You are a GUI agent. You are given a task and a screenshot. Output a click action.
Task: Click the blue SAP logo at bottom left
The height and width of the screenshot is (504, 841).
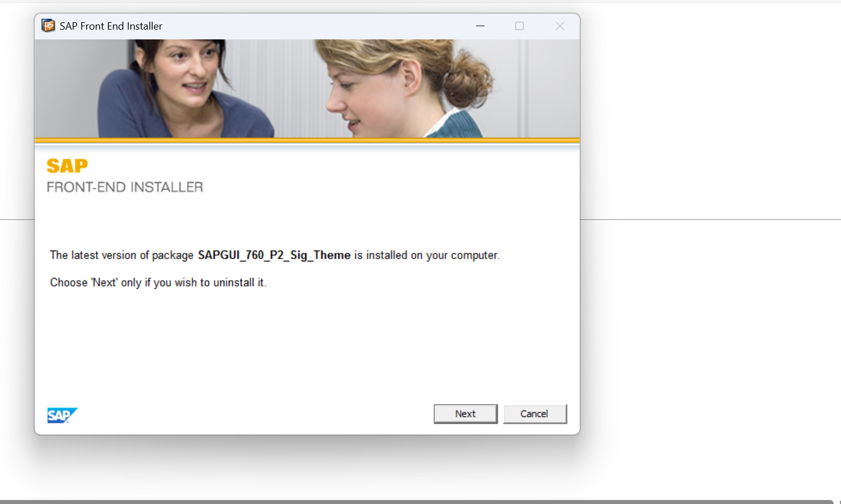[x=62, y=415]
